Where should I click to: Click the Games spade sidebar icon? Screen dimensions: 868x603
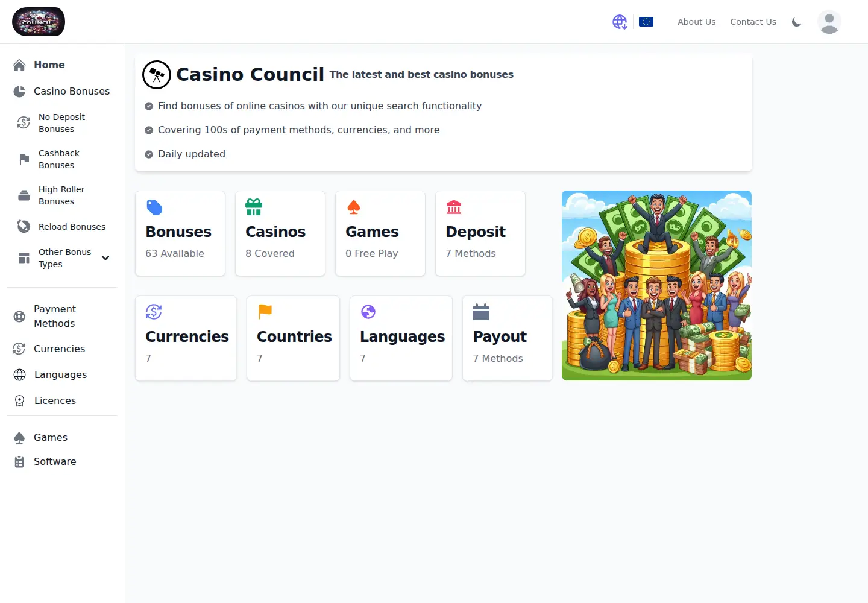(19, 438)
